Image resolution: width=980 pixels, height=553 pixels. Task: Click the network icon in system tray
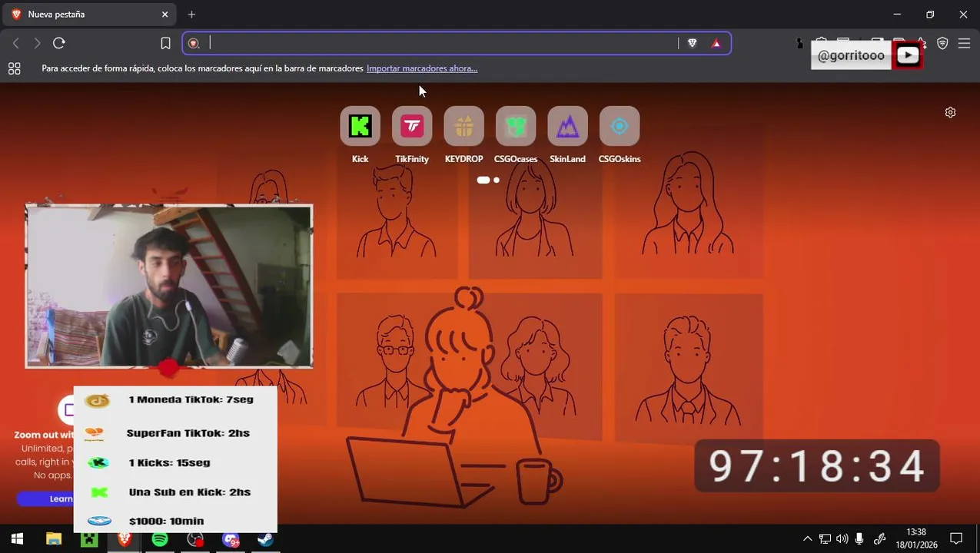pos(825,539)
